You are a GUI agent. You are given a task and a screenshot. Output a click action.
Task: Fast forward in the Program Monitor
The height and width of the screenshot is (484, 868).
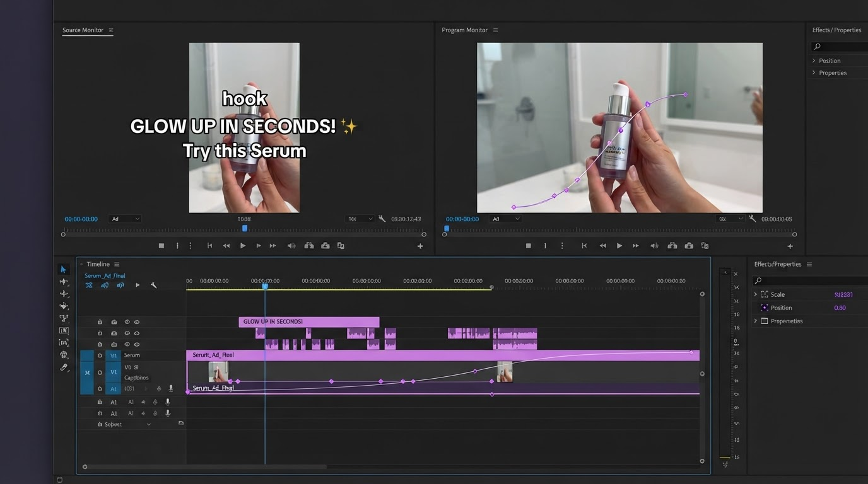coord(636,246)
